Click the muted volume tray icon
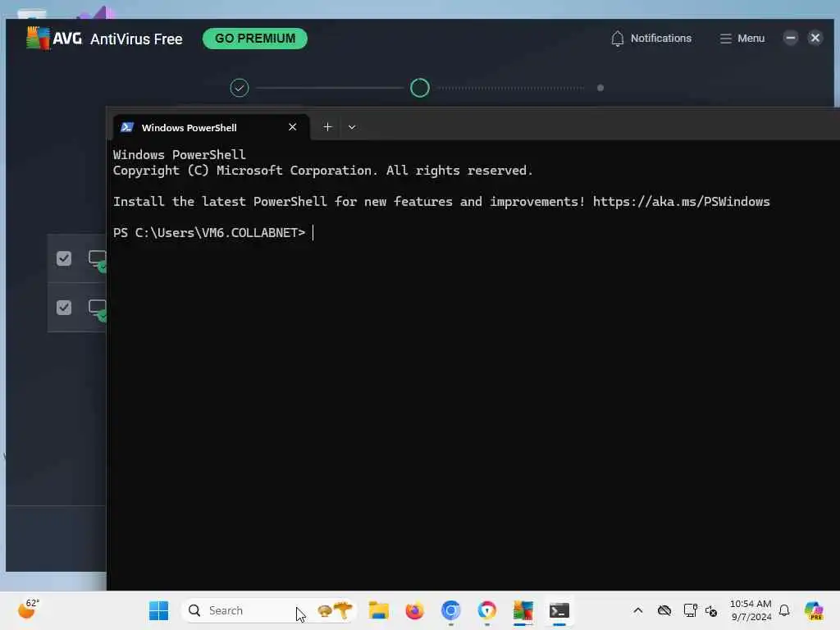 click(x=711, y=610)
